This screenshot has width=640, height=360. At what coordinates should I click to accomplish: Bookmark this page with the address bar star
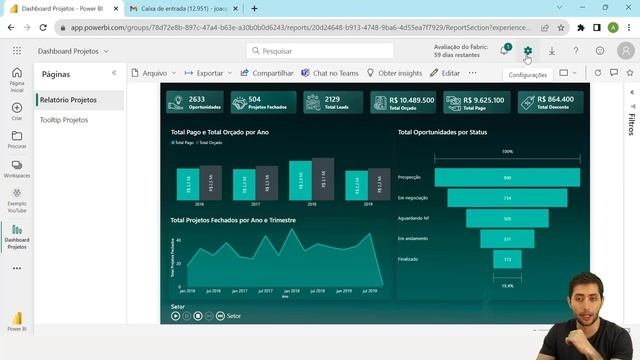[561, 28]
